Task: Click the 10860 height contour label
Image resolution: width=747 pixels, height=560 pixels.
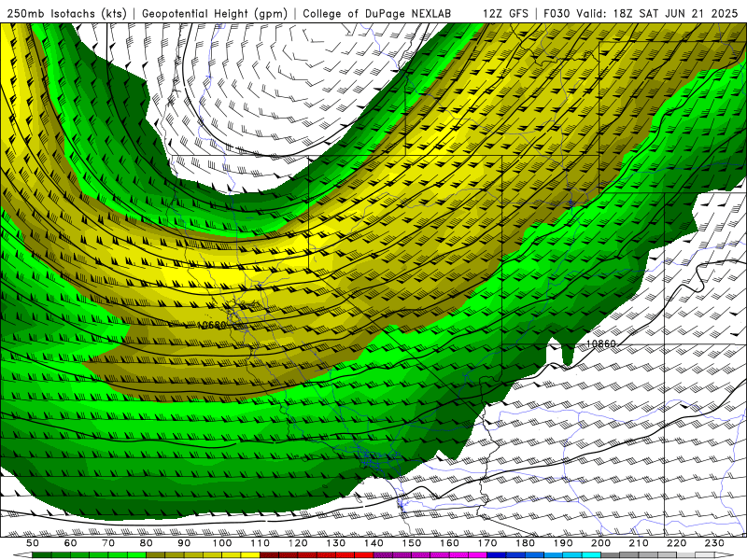Action: tap(600, 343)
